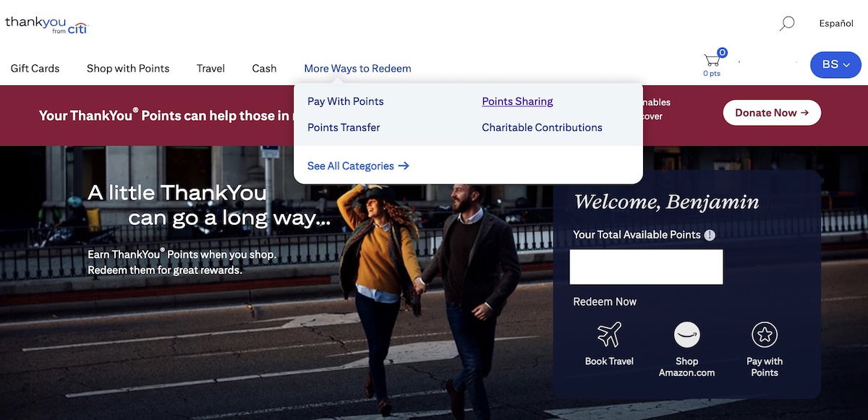
Task: Click See All Categories arrow link
Action: coord(358,166)
